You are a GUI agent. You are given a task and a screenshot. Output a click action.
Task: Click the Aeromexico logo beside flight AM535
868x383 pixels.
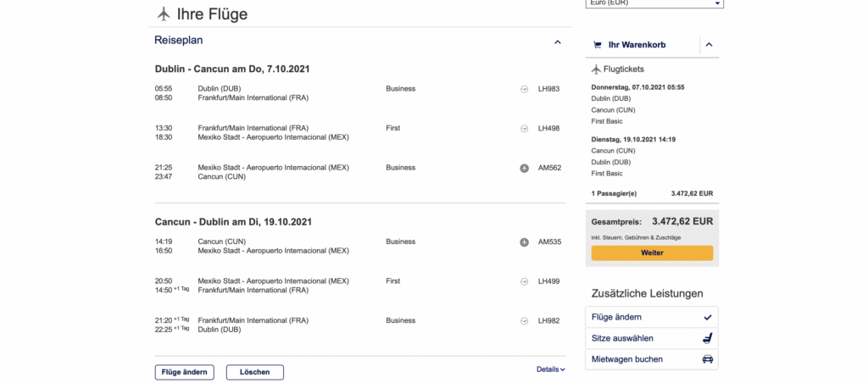pyautogui.click(x=525, y=241)
